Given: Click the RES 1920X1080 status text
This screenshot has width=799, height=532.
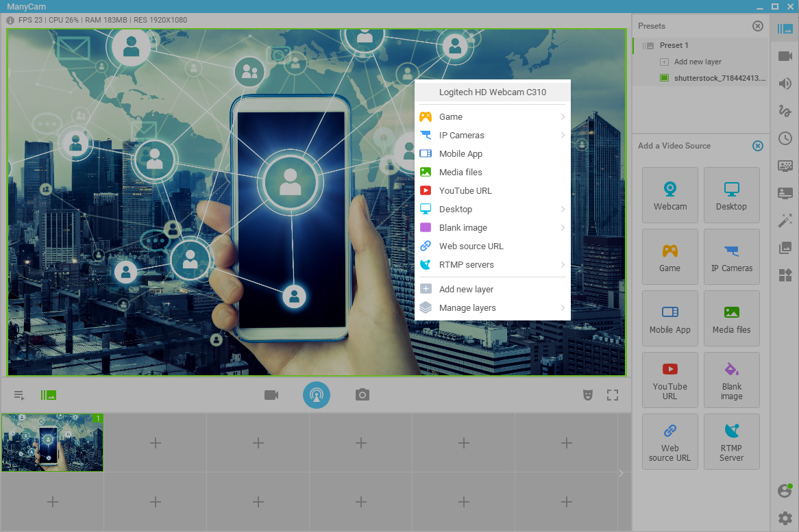Looking at the screenshot, I should [160, 20].
